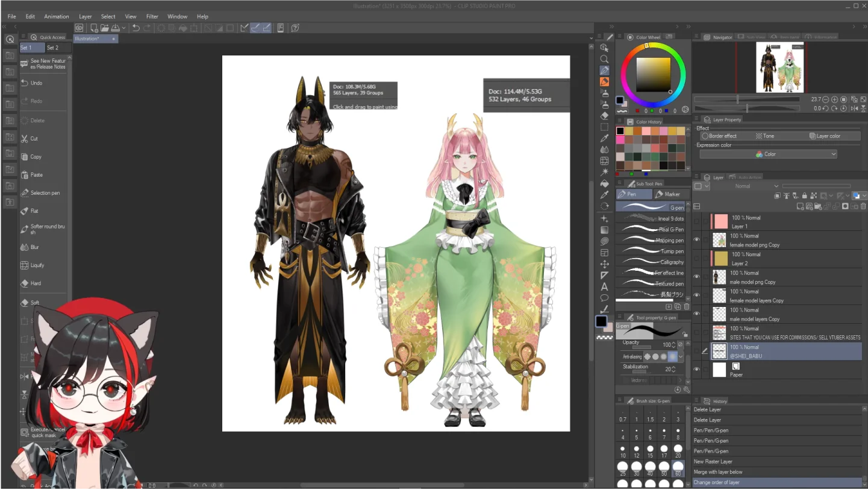Select the Zoom magnifier tool

pos(604,59)
